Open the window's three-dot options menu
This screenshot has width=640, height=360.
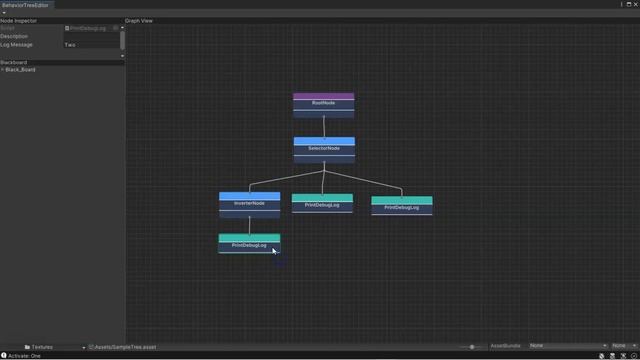622,4
